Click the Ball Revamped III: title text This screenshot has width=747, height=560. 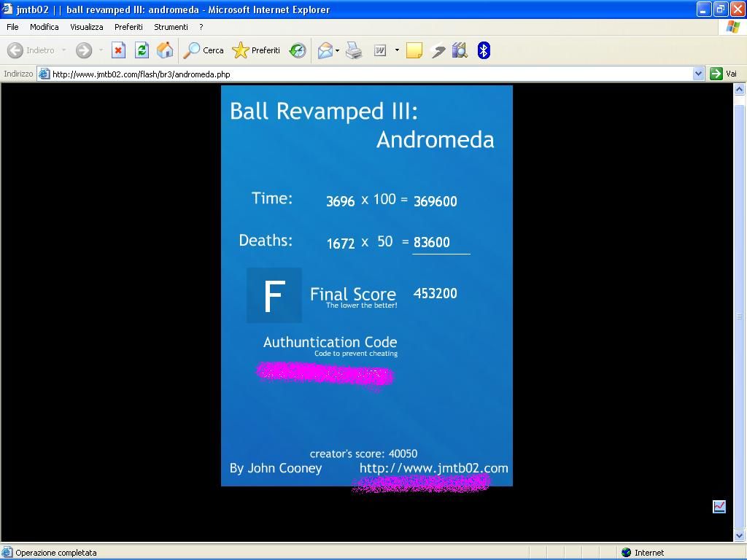(x=324, y=111)
